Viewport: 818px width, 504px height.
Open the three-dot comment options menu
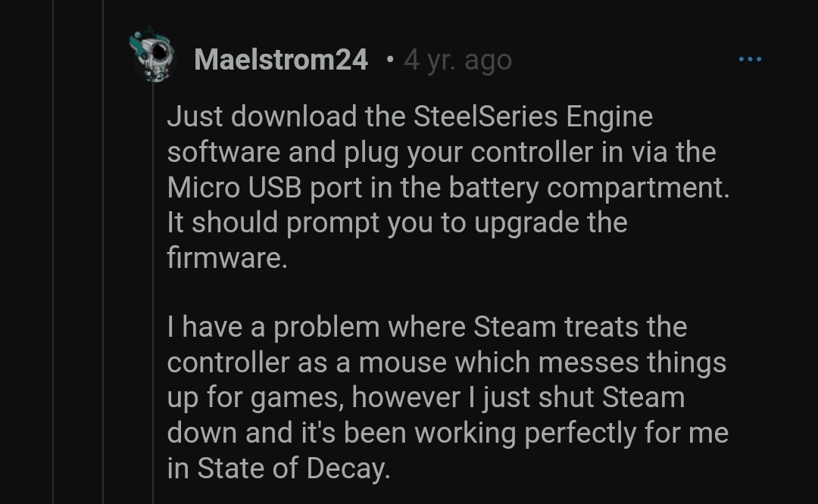tap(750, 59)
